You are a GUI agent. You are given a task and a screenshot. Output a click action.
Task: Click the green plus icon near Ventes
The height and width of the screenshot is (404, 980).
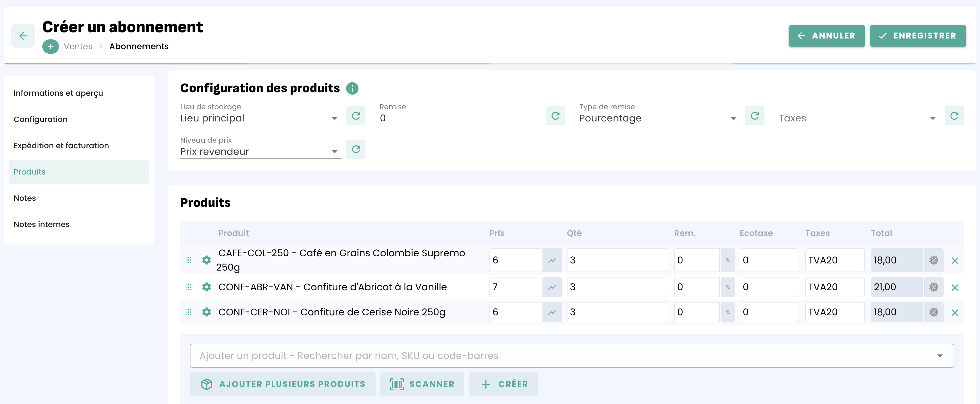click(50, 47)
